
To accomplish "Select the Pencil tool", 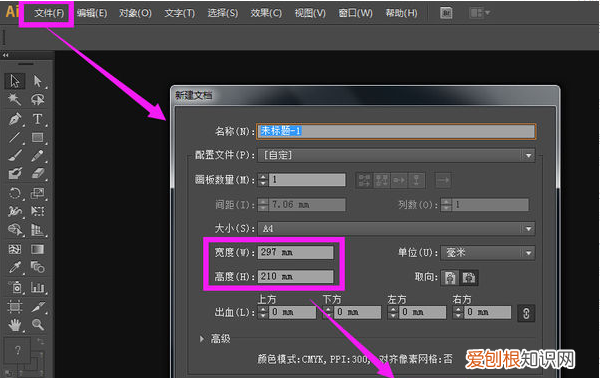I will [37, 155].
